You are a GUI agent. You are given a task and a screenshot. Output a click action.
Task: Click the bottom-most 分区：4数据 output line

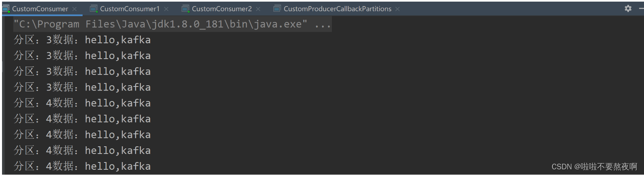[82, 166]
